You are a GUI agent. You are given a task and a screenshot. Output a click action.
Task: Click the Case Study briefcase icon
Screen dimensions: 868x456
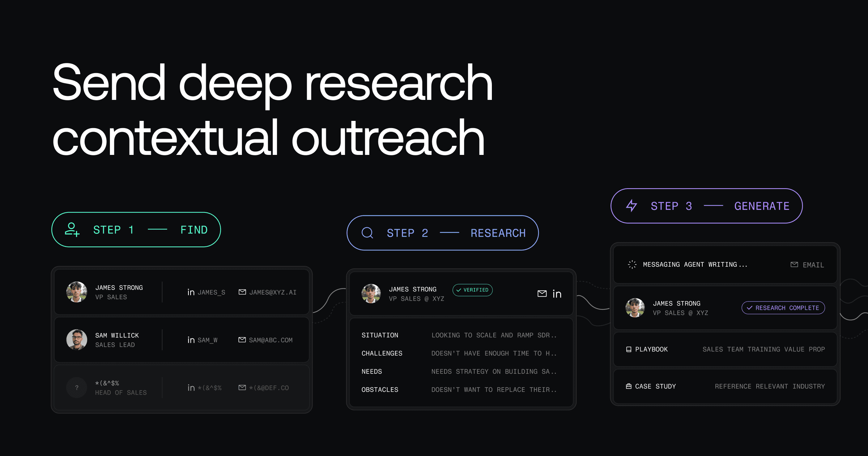[x=629, y=386]
